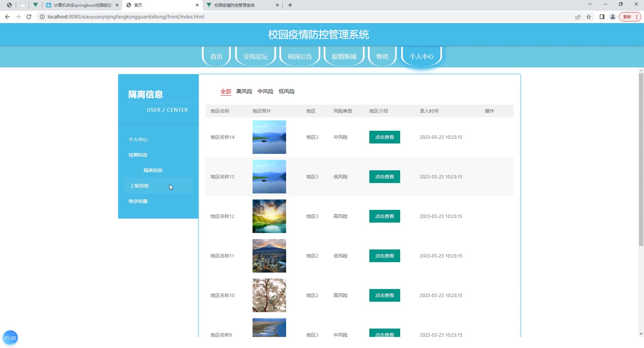Close the 校园疫情防控管理系统 browser tab
The width and height of the screenshot is (644, 348).
click(277, 5)
